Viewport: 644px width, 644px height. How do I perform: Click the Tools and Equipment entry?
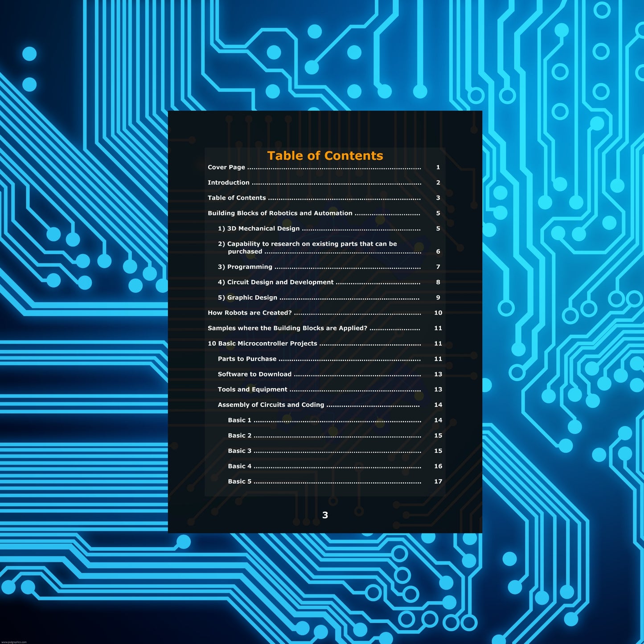(x=252, y=390)
